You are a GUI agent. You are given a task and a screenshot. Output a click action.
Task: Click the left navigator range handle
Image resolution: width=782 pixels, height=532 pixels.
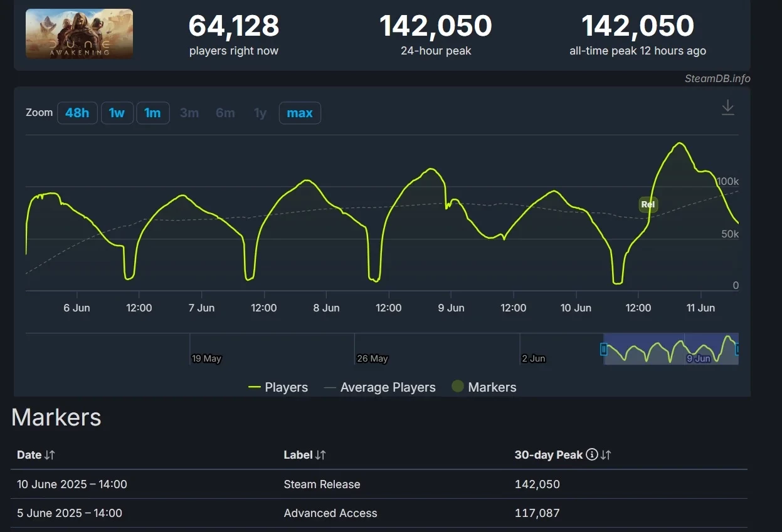click(604, 350)
